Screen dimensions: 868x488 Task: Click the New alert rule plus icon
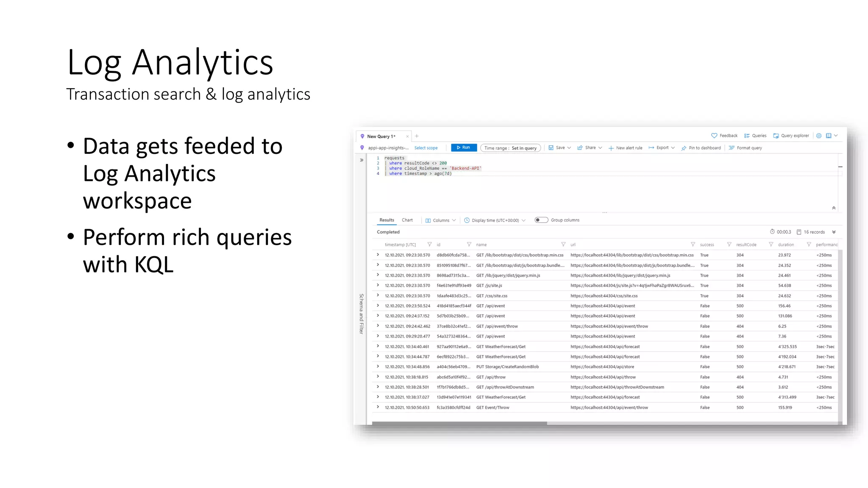click(611, 148)
